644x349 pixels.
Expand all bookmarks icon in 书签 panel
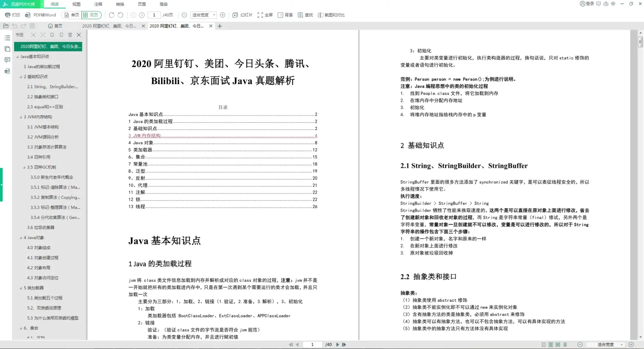(x=33, y=35)
